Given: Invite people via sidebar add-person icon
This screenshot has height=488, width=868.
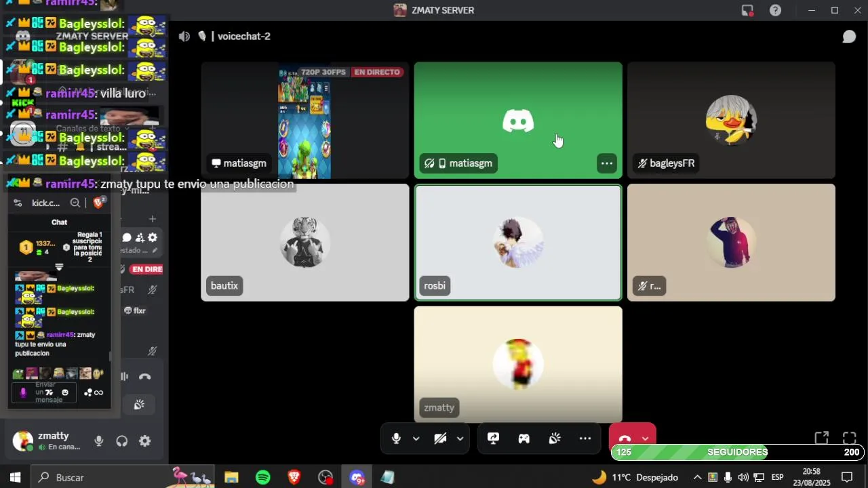Looking at the screenshot, I should pos(140,237).
